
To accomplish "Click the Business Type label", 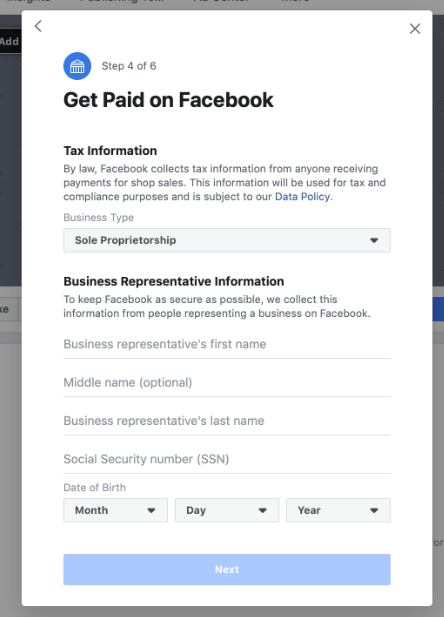I will (x=98, y=218).
